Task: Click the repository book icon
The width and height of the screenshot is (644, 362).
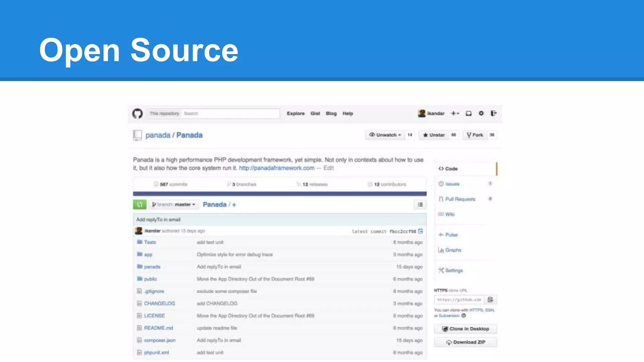Action: pyautogui.click(x=137, y=135)
